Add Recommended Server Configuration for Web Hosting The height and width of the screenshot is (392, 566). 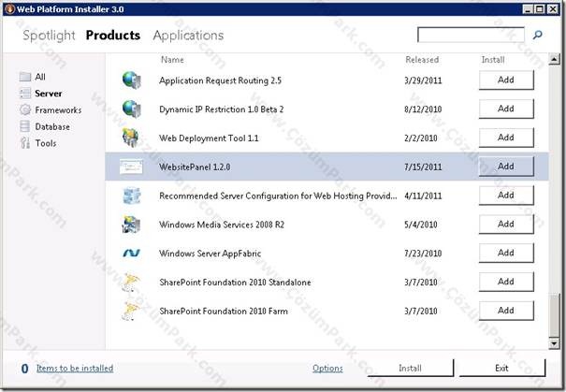pos(506,196)
